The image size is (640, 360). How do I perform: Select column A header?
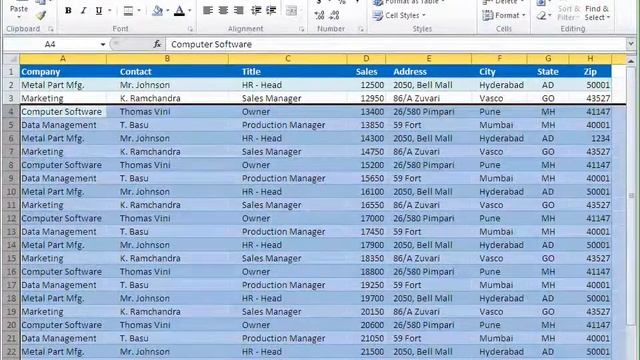[63, 59]
